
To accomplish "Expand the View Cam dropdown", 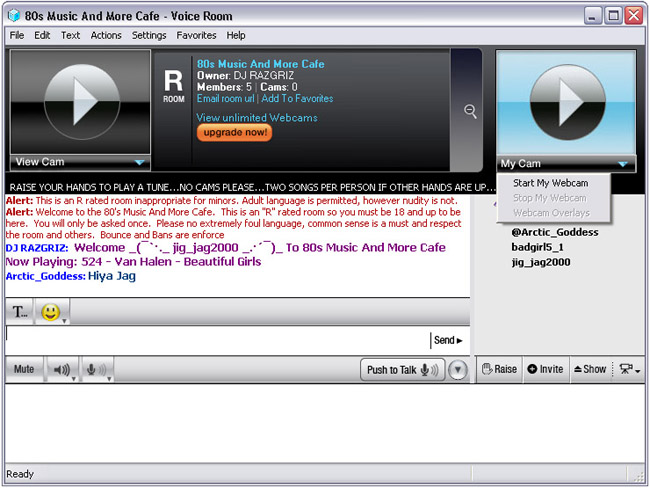I will (139, 162).
